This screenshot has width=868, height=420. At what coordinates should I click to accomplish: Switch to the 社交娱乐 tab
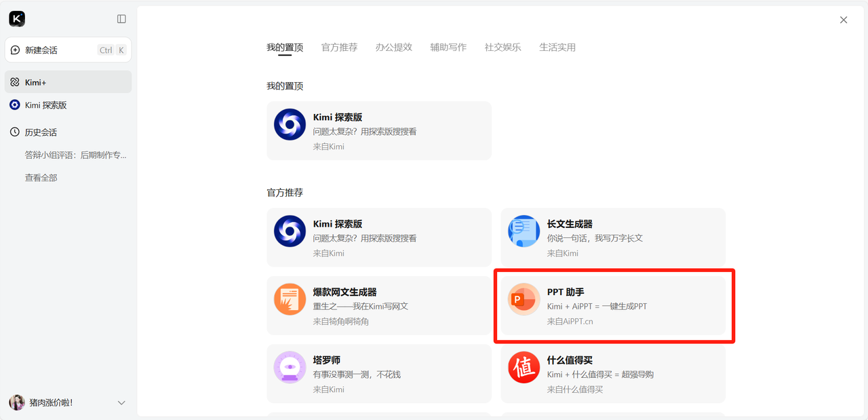pos(502,47)
